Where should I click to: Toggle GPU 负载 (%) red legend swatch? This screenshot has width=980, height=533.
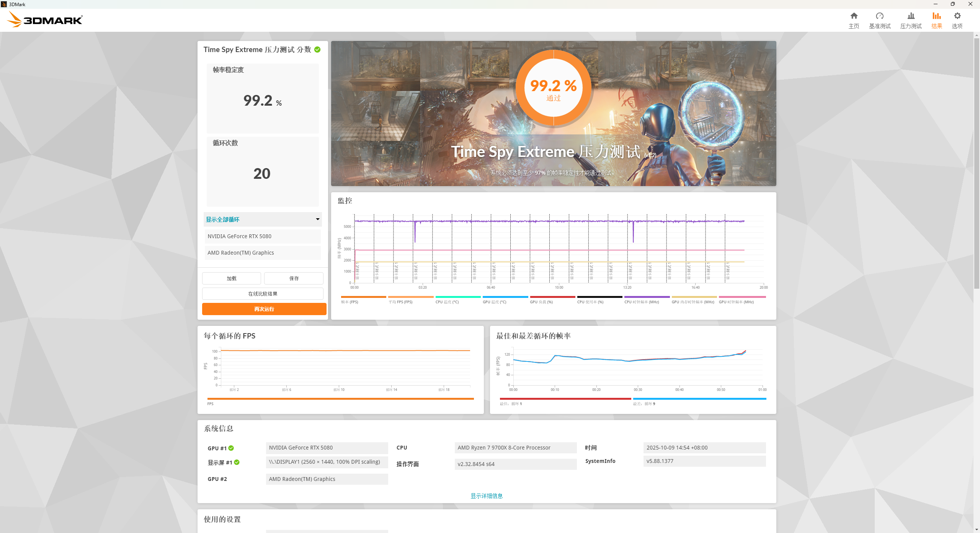(552, 297)
